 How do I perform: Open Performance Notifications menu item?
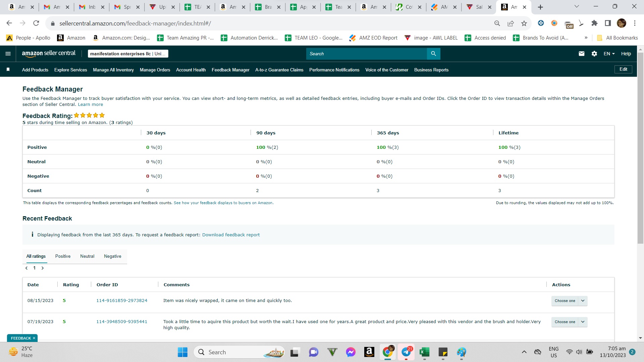pyautogui.click(x=334, y=70)
